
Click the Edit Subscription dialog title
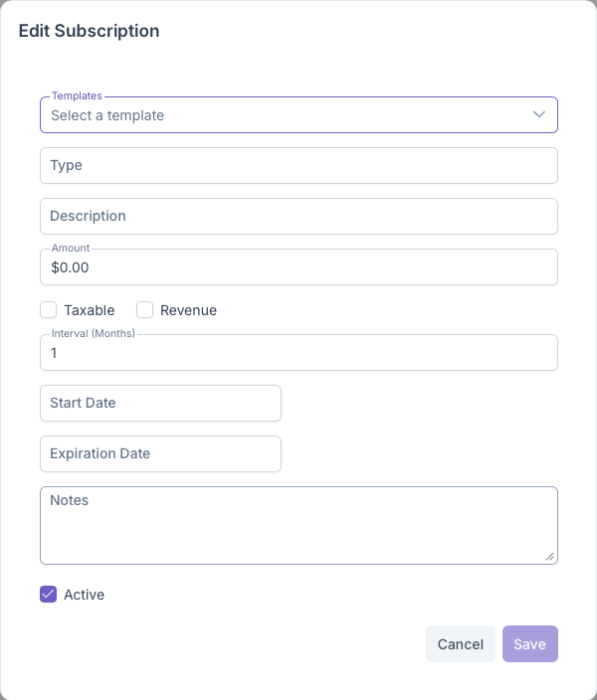(90, 31)
